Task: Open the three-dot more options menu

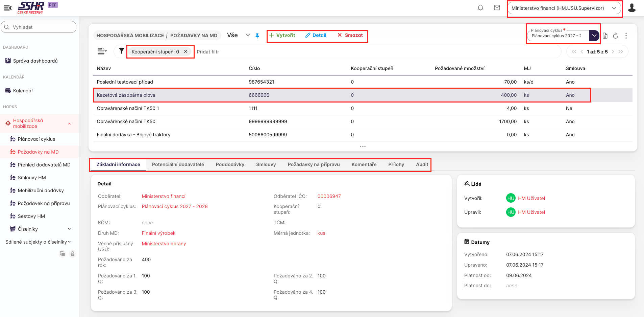Action: 626,36
